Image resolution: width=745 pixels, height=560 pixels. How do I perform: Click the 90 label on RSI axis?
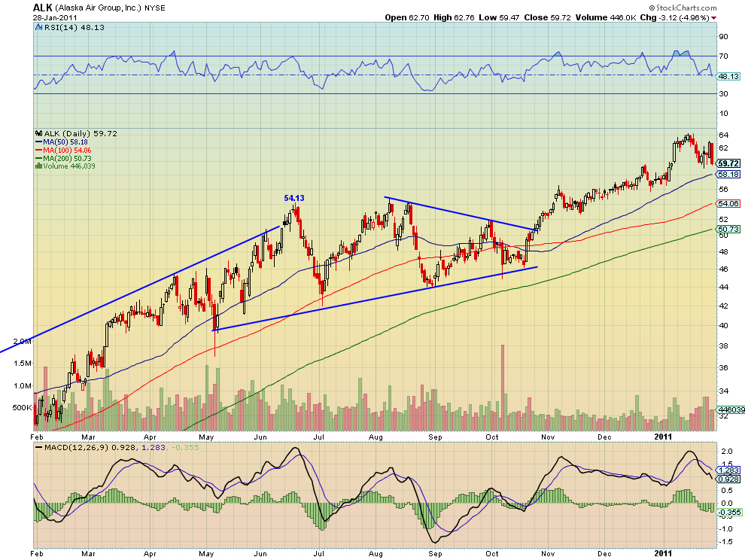click(723, 37)
